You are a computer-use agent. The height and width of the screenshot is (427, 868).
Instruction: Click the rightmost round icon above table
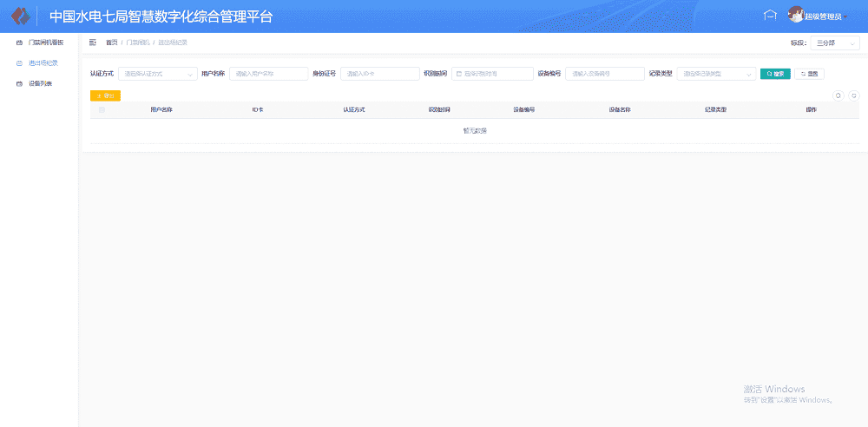click(x=853, y=95)
